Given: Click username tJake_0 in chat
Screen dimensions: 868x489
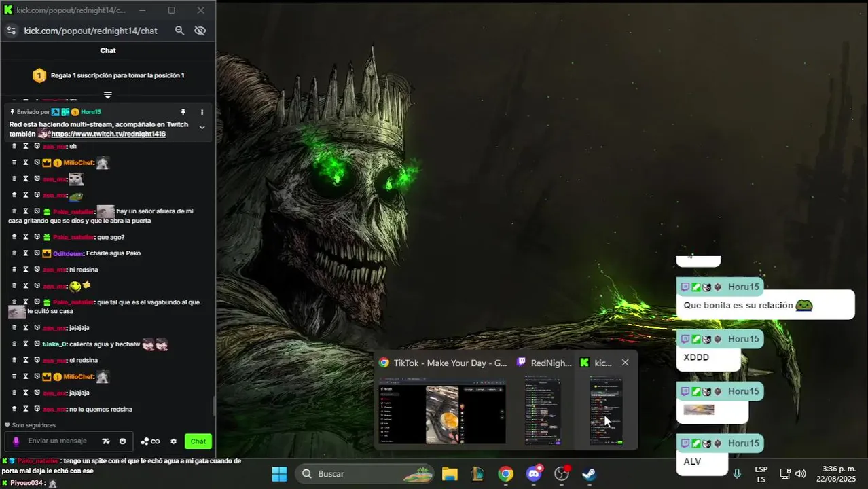Looking at the screenshot, I should click(x=54, y=344).
